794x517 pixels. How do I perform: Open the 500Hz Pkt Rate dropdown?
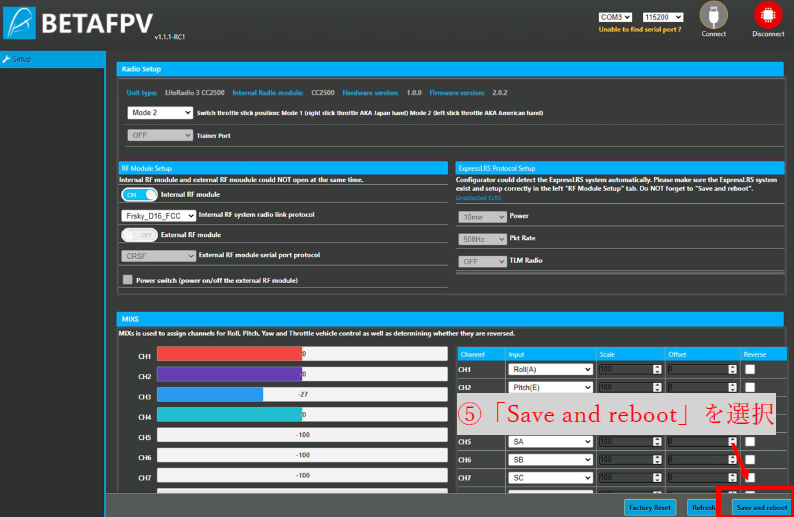coord(482,239)
